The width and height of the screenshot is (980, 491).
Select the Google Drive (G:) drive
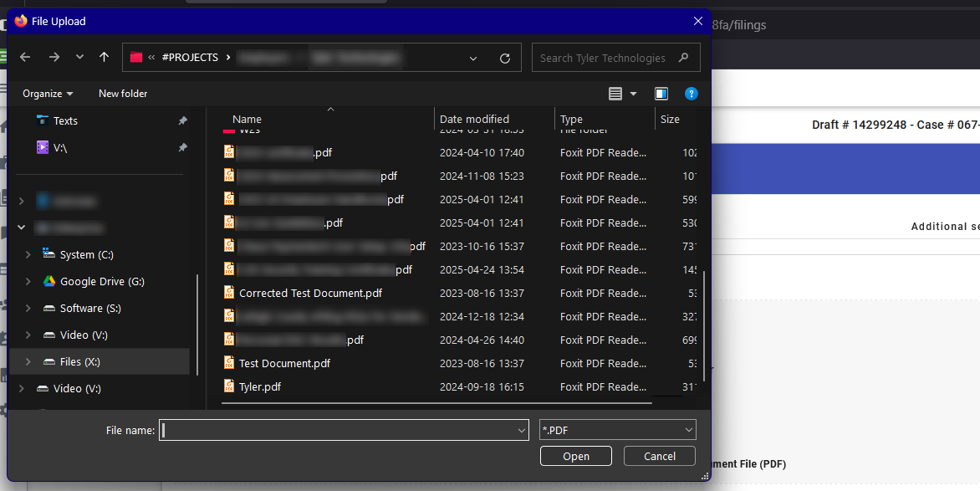click(101, 282)
